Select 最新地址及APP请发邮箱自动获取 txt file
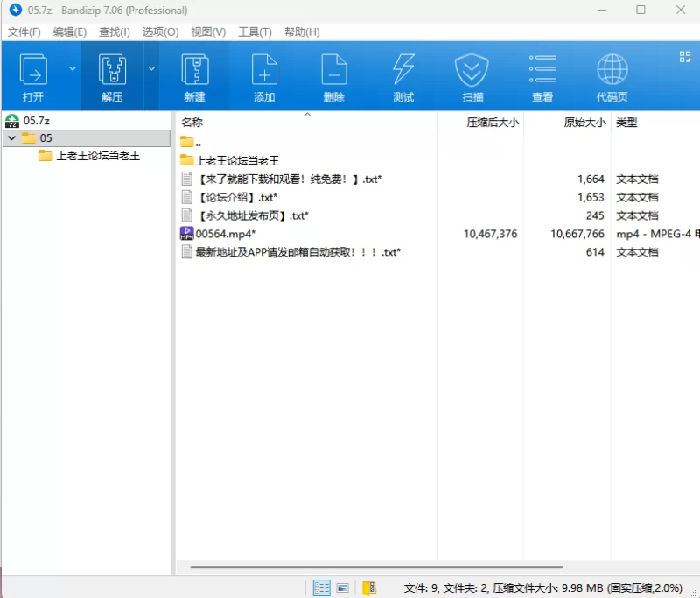Viewport: 700px width, 598px height. (x=298, y=252)
